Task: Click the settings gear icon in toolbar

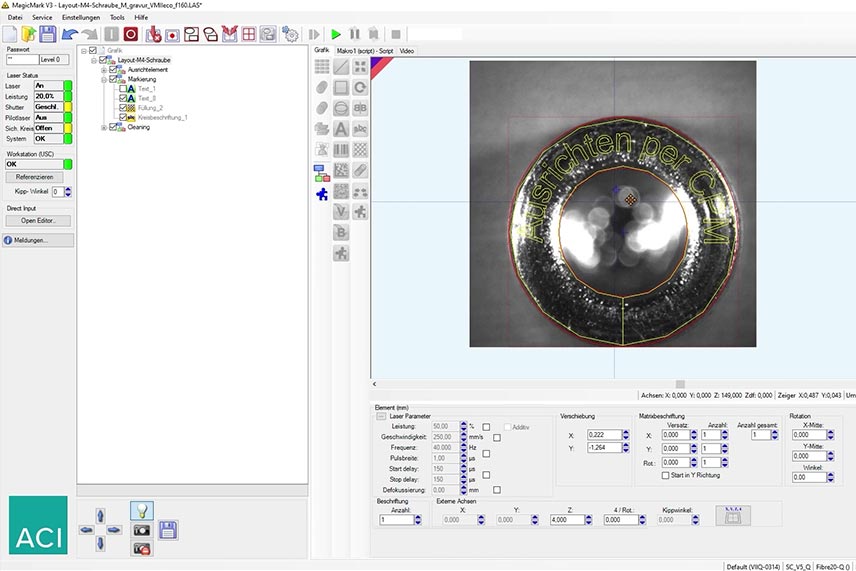Action: point(290,34)
